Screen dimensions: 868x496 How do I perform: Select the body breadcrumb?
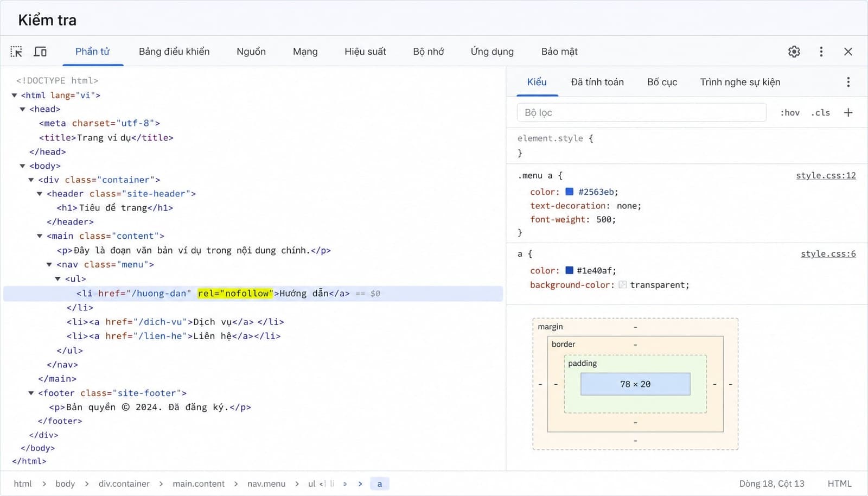pos(65,484)
